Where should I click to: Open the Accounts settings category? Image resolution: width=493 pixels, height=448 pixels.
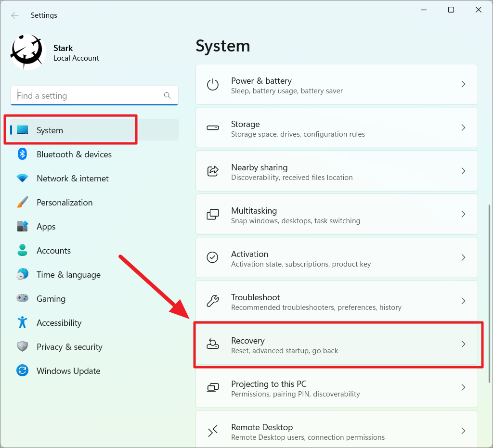coord(53,251)
